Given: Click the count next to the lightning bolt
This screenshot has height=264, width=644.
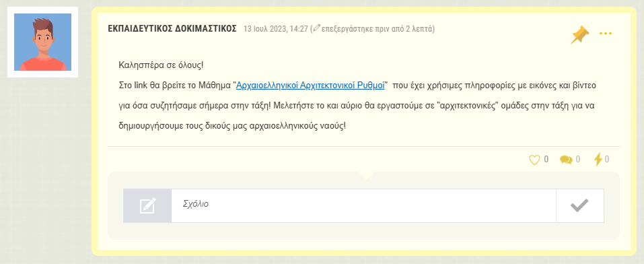Looking at the screenshot, I should point(606,160).
